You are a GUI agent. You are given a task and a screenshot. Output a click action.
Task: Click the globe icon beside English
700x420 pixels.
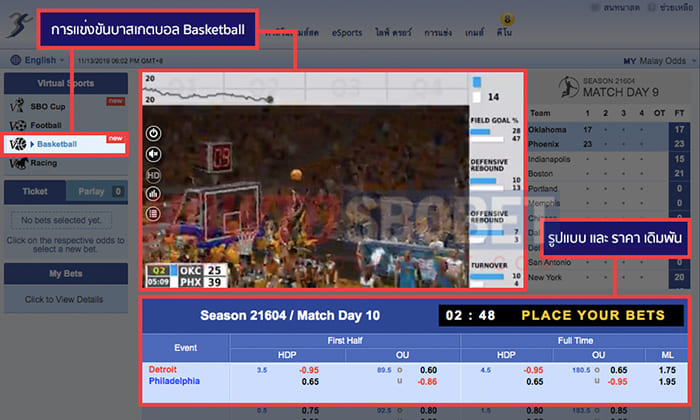[x=16, y=60]
